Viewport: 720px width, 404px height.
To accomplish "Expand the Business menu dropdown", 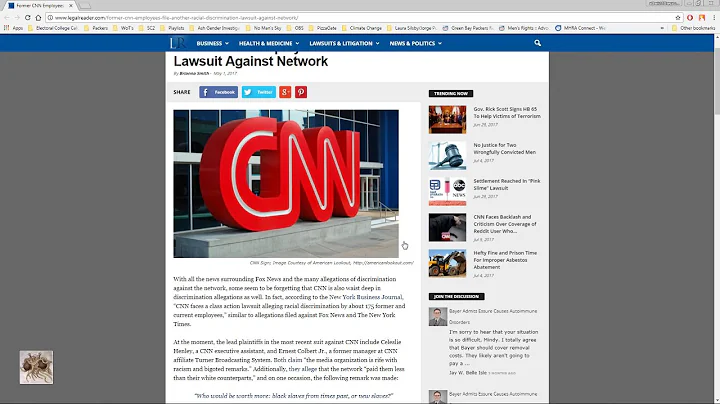I will (x=213, y=43).
